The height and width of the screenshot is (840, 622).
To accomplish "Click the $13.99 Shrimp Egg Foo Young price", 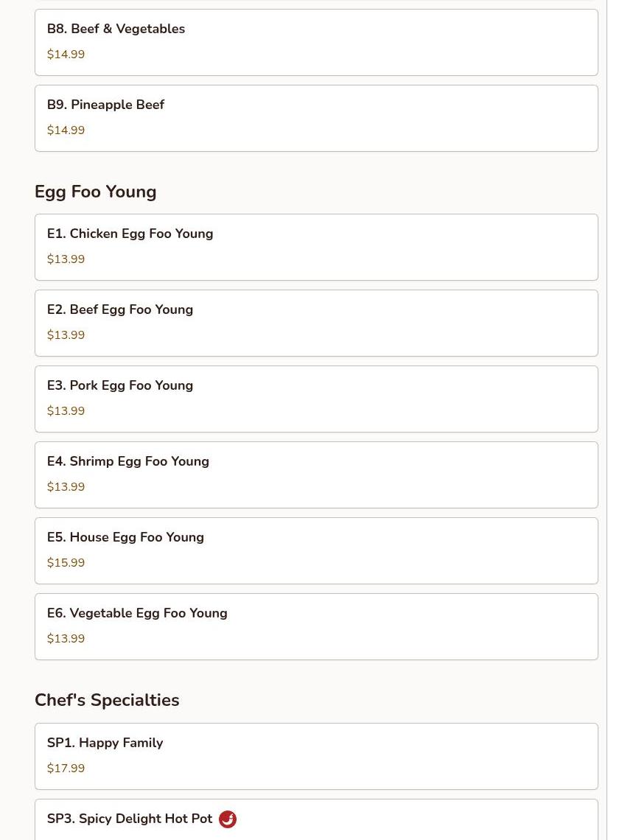I will point(66,487).
